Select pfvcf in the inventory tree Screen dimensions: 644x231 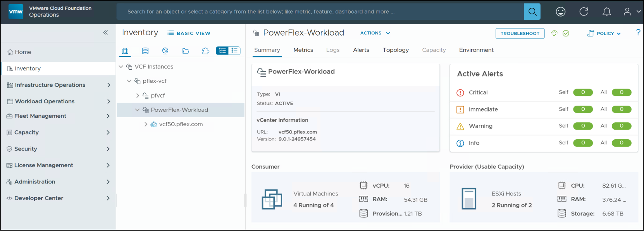coord(158,96)
